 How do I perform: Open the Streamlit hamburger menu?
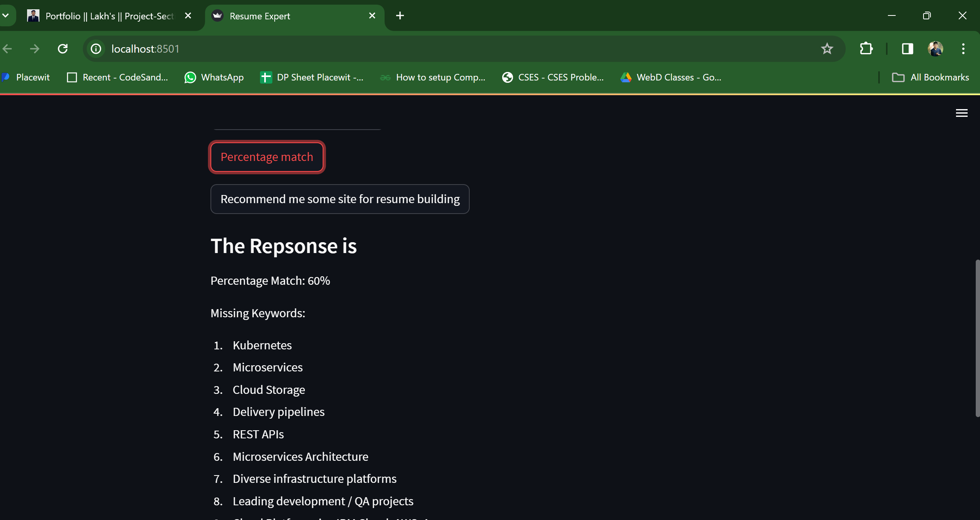pos(961,113)
